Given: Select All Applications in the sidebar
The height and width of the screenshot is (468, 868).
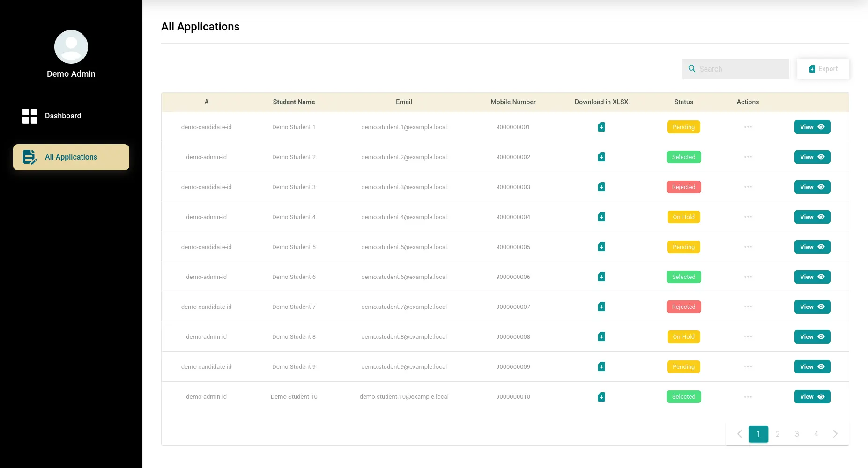Looking at the screenshot, I should click(71, 157).
